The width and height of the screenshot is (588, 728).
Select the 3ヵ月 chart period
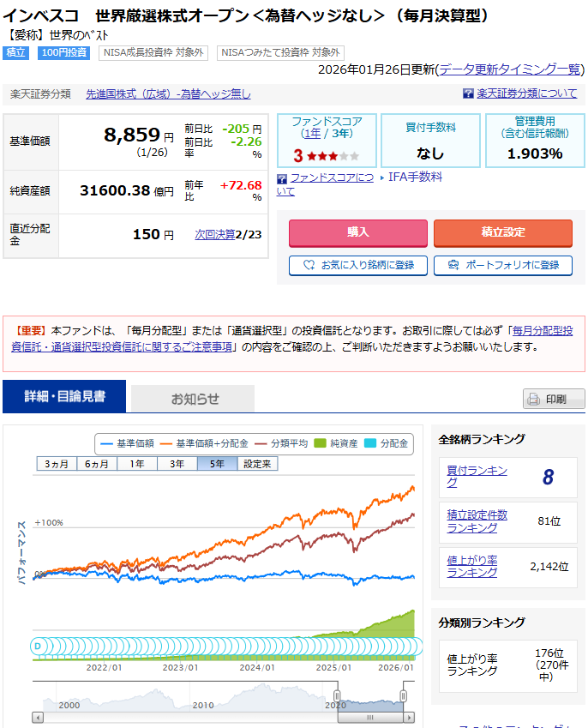point(57,464)
